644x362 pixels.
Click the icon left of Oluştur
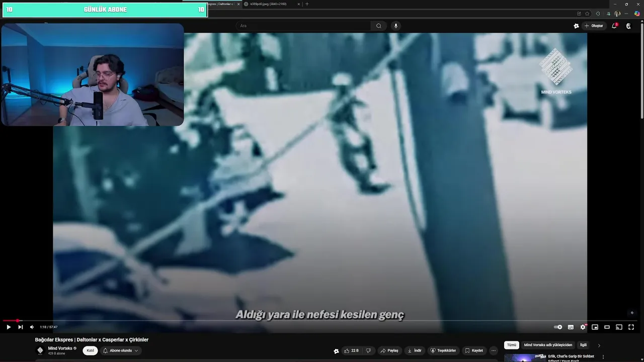click(x=576, y=26)
